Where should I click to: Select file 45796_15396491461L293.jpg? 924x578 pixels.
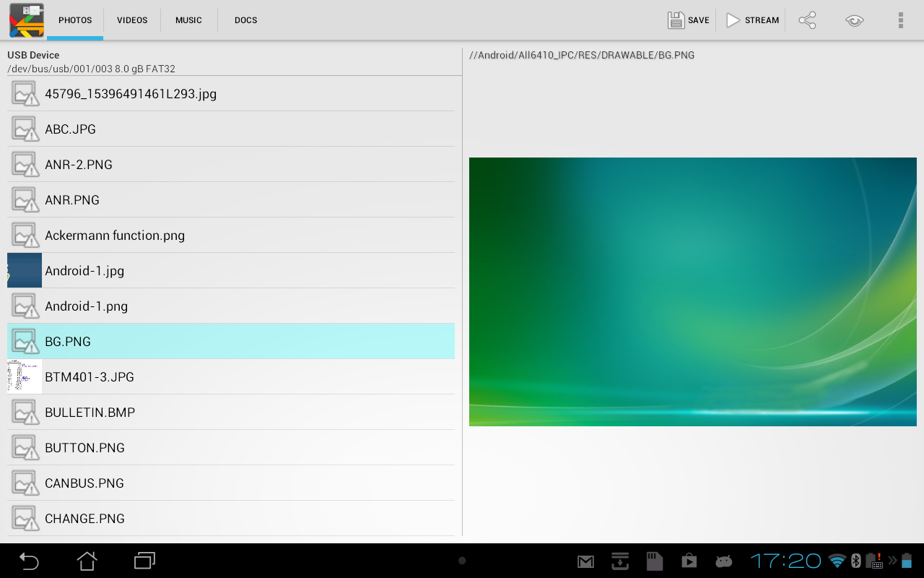tap(231, 93)
